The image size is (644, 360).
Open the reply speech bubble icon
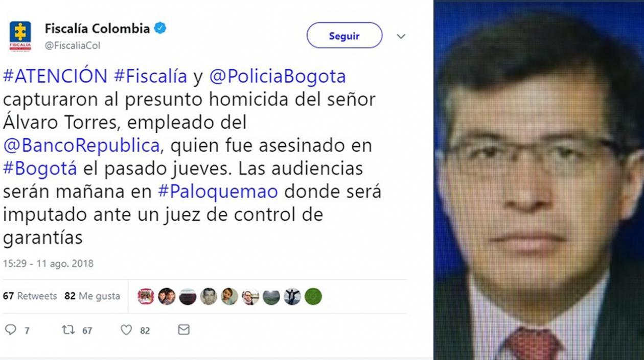point(10,330)
